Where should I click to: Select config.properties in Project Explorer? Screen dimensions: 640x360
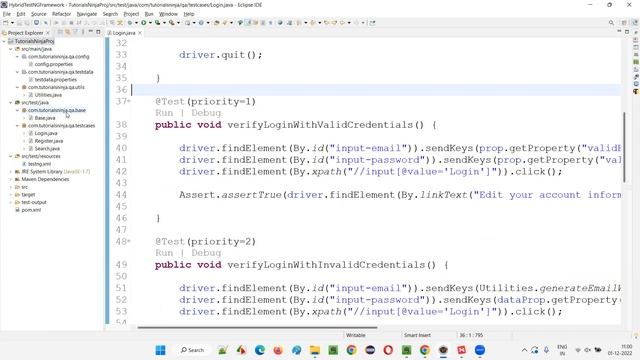coord(53,64)
